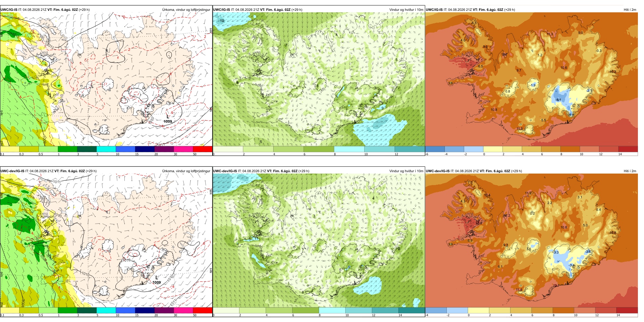The image size is (644, 322).
Task: Click the 'Hiti í 2m' title of the UWC-dev/IG-IS panel
Action: pyautogui.click(x=630, y=171)
